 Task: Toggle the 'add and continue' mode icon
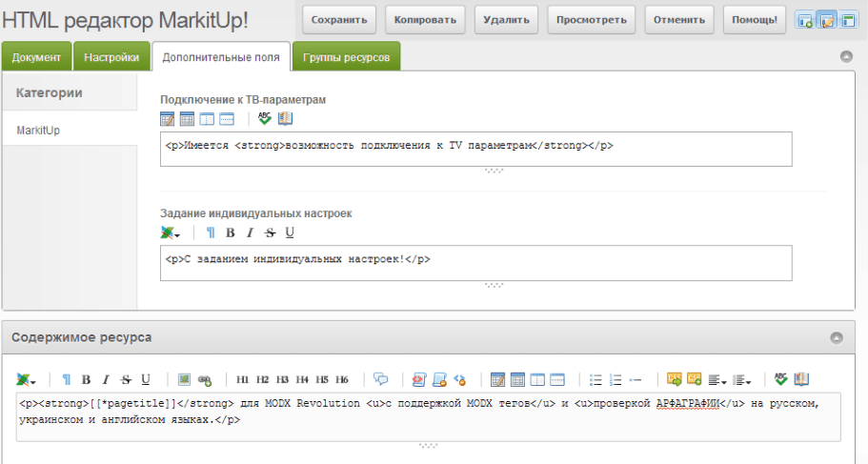tap(805, 20)
